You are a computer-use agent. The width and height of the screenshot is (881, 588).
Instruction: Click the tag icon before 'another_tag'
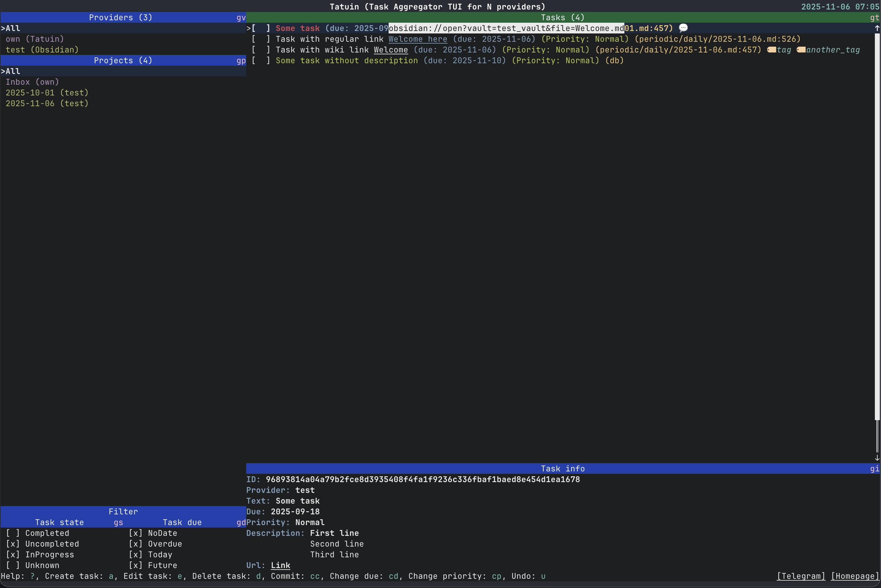801,50
